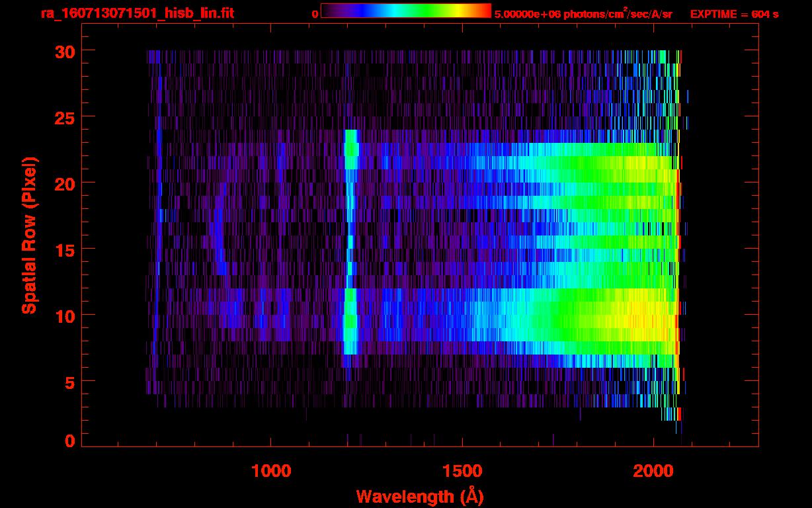Click the 1500 wavelength tick label
Viewport: 812px width, 508px height.
(x=462, y=470)
